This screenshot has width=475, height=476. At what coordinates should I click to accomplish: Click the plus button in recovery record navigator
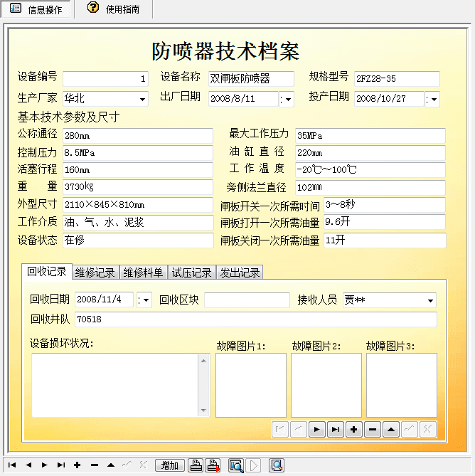click(353, 429)
